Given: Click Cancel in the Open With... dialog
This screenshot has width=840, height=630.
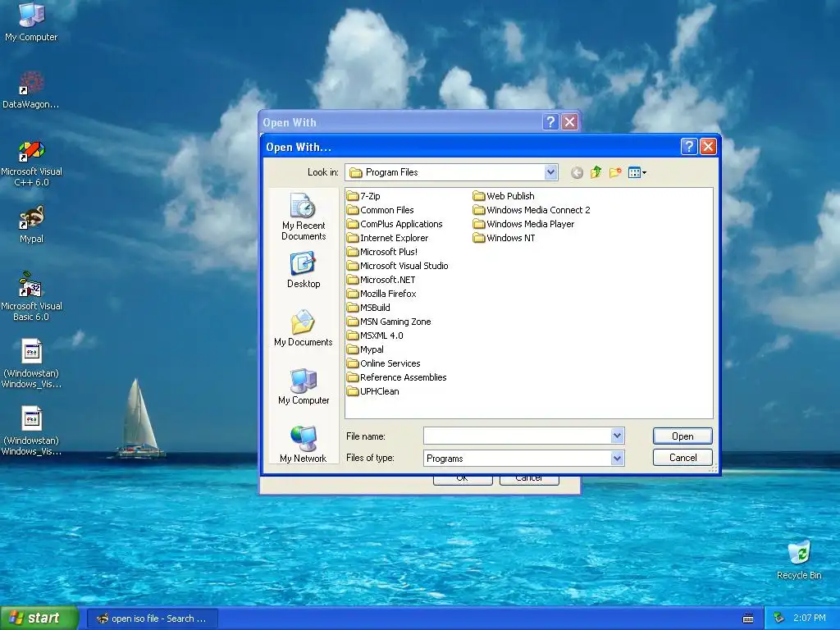Looking at the screenshot, I should point(682,458).
